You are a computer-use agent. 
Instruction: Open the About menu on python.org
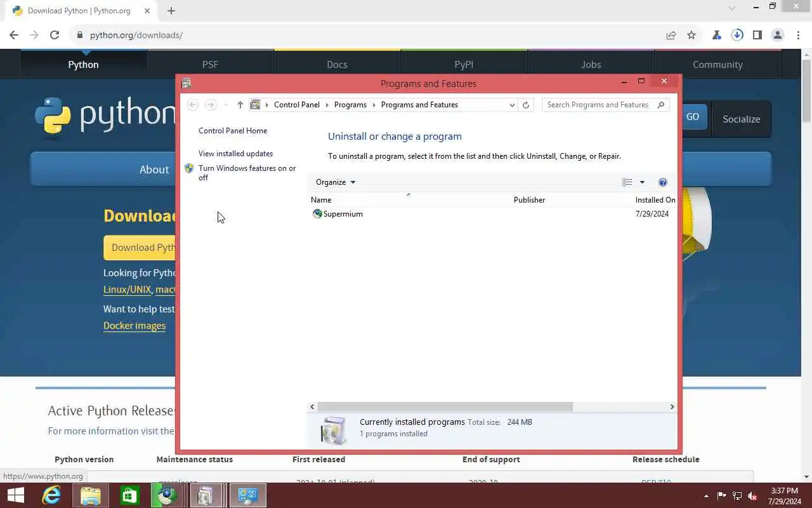tap(154, 170)
